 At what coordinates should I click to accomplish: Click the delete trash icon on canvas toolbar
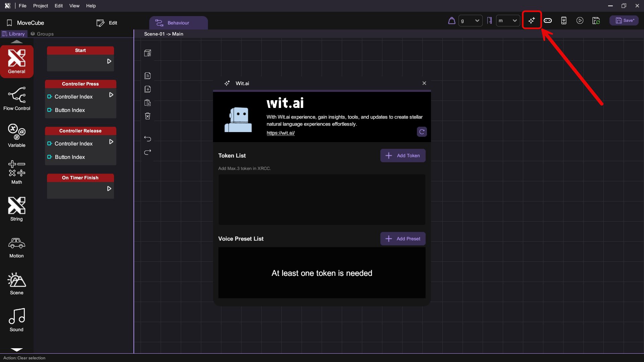coord(148,116)
